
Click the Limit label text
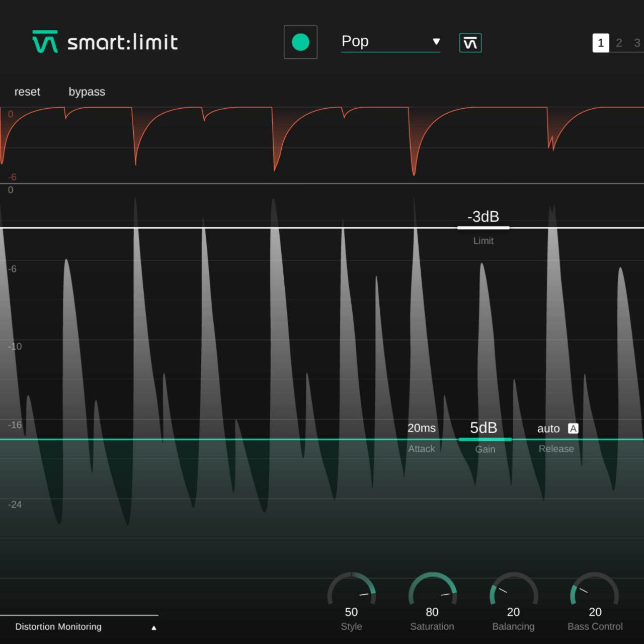coord(484,241)
